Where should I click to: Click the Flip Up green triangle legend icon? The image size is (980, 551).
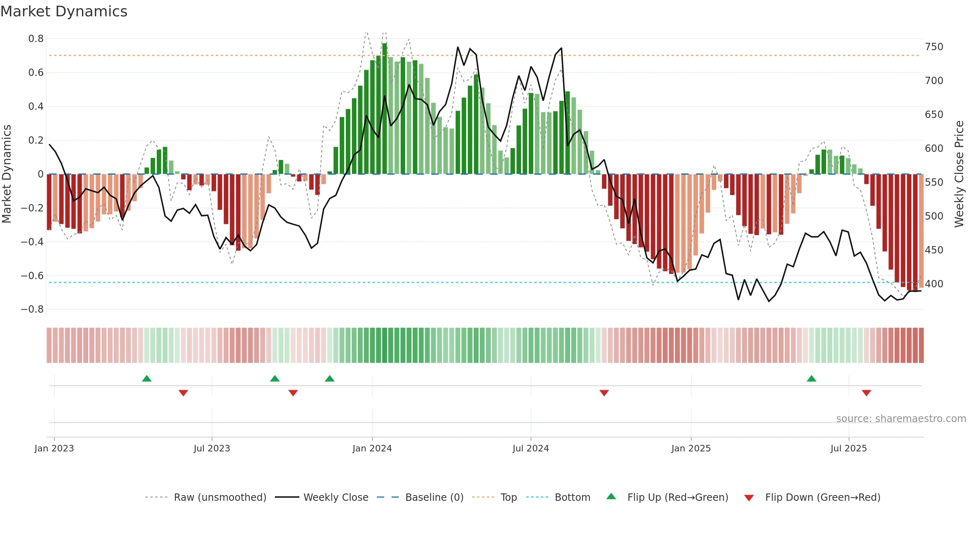(x=611, y=496)
